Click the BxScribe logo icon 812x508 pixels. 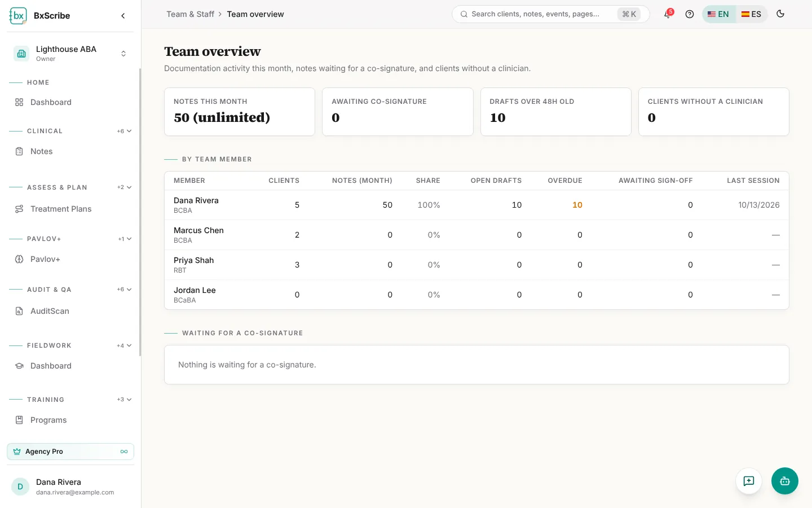(x=18, y=16)
